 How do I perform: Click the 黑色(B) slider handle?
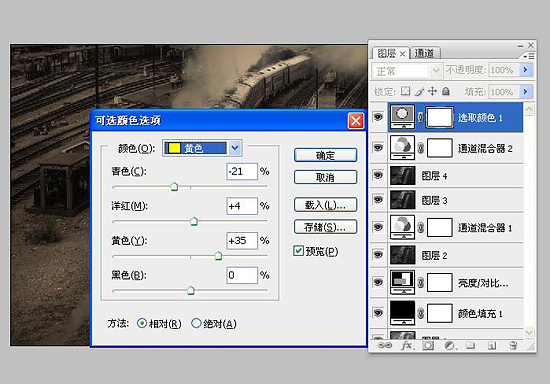coord(190,290)
